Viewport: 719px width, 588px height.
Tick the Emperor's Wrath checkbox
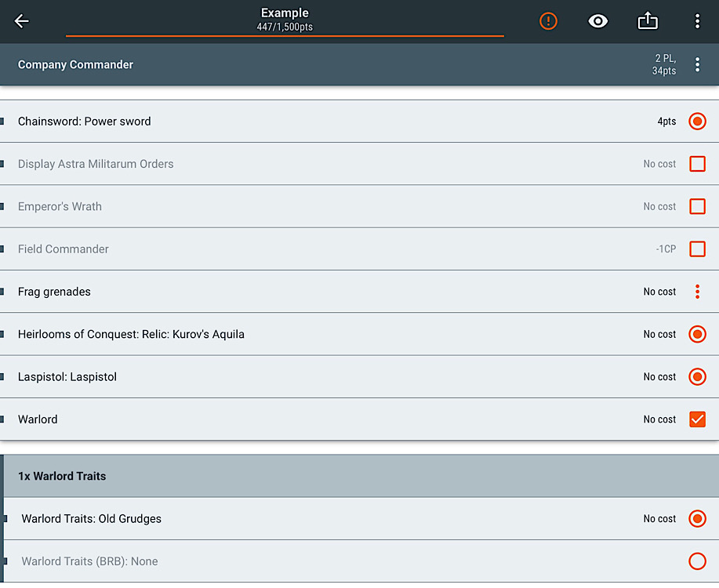(x=697, y=206)
